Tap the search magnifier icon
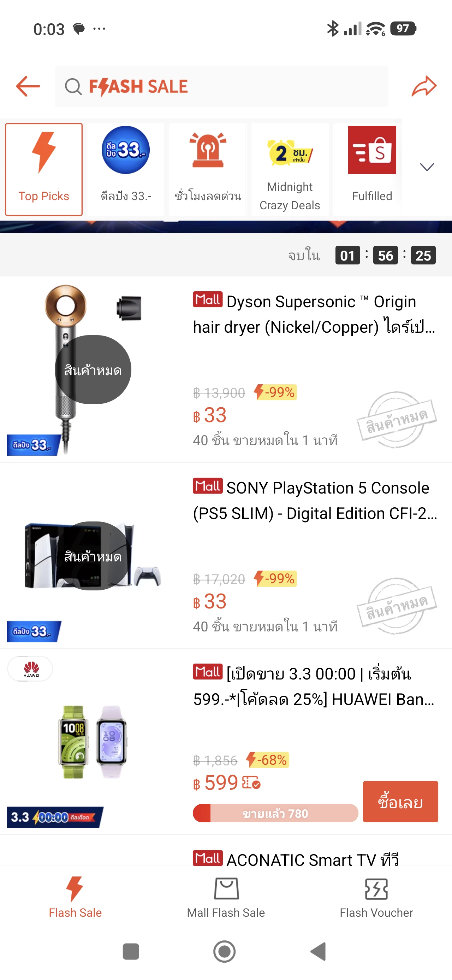 73,86
